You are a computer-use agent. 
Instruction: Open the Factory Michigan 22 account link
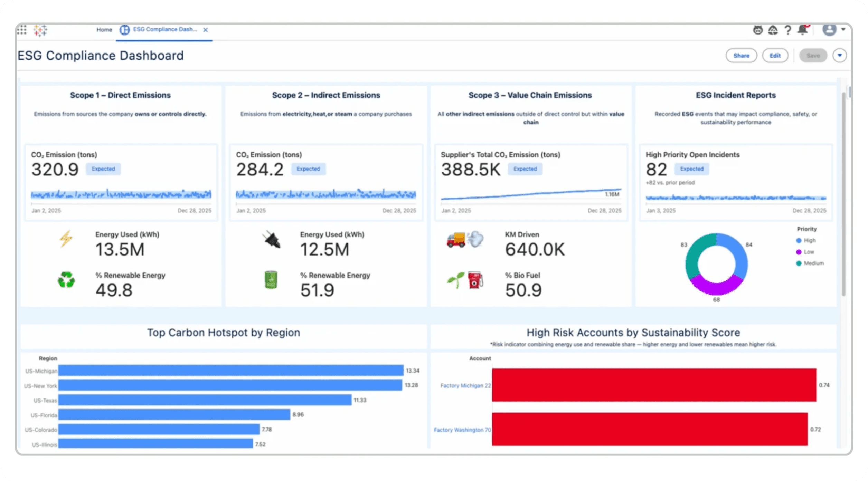465,386
